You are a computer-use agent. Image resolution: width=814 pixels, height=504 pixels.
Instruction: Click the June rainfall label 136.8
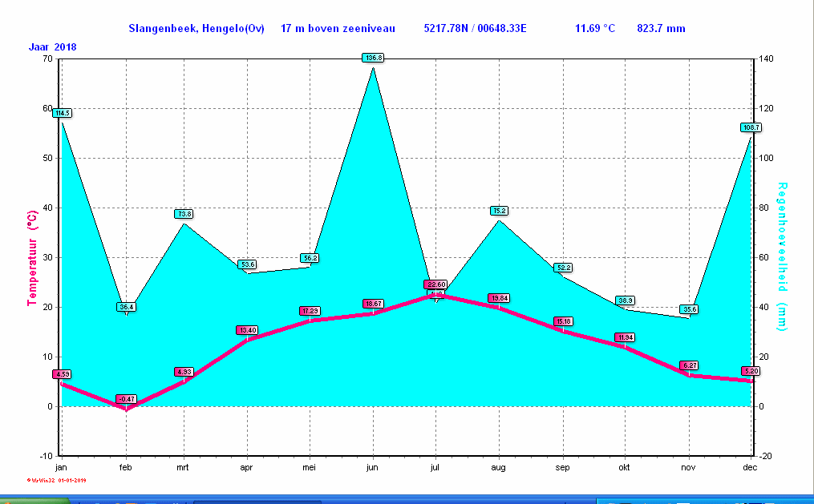pyautogui.click(x=374, y=58)
